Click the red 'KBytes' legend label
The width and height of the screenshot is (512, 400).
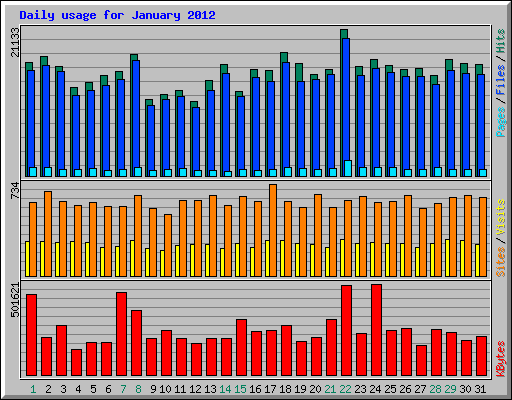[501, 359]
